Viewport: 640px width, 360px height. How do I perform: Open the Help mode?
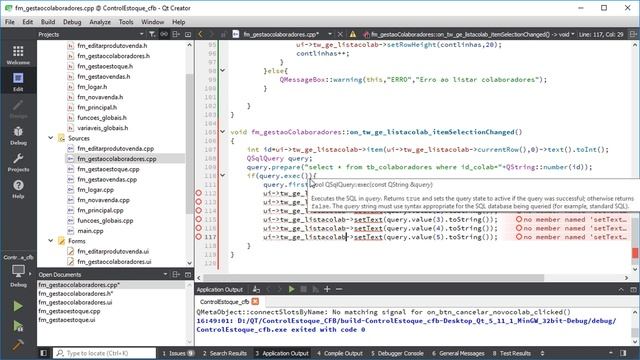(x=18, y=189)
